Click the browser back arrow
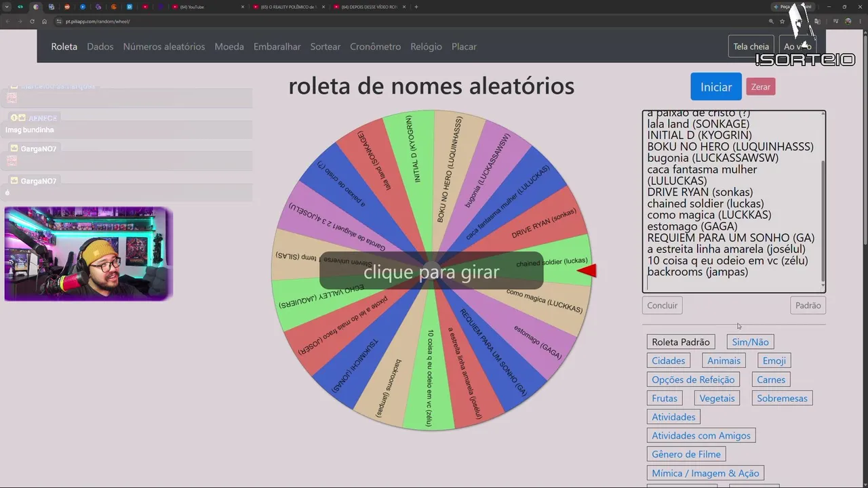 coord(7,22)
